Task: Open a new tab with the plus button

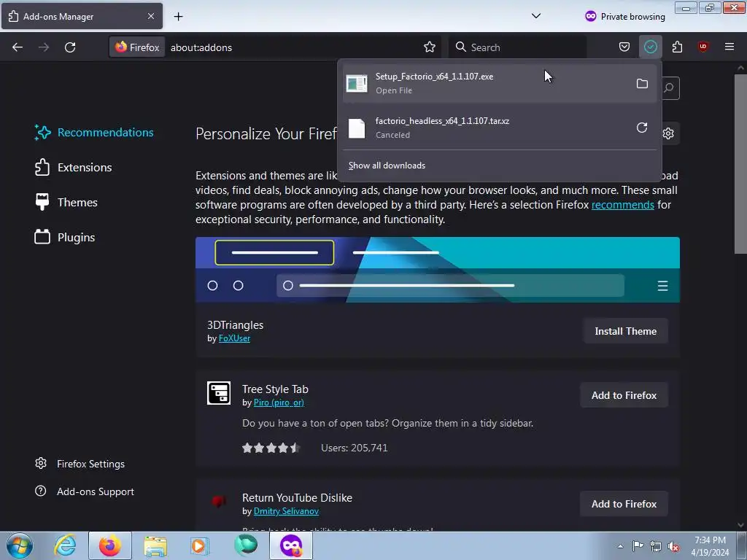Action: click(x=178, y=17)
